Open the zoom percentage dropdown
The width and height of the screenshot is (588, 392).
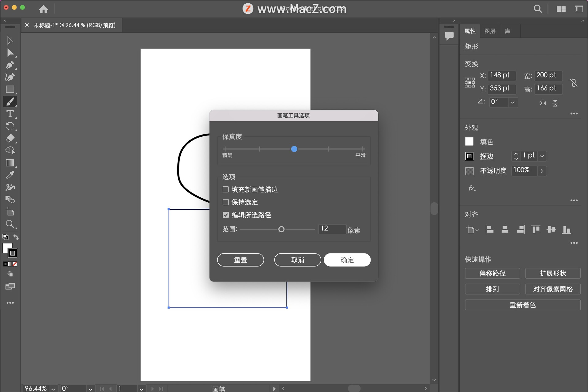(53, 388)
